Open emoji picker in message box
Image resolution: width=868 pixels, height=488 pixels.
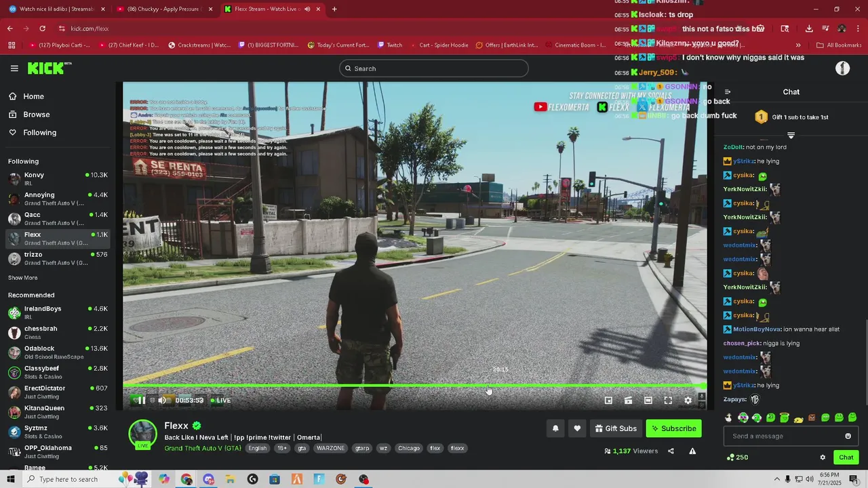coord(848,436)
